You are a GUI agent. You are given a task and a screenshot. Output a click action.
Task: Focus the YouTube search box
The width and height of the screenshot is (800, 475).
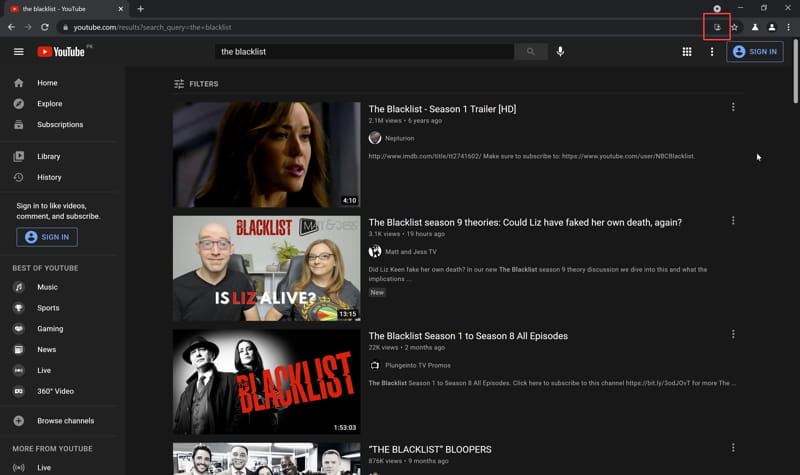(364, 52)
